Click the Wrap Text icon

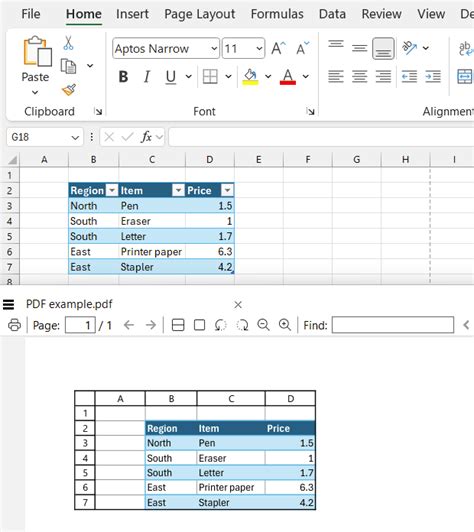[x=466, y=49]
